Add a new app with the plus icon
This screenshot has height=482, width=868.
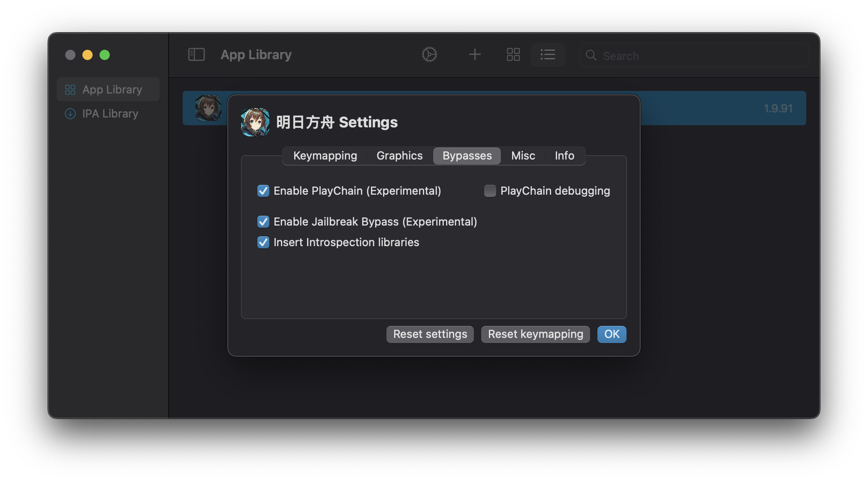(x=475, y=54)
